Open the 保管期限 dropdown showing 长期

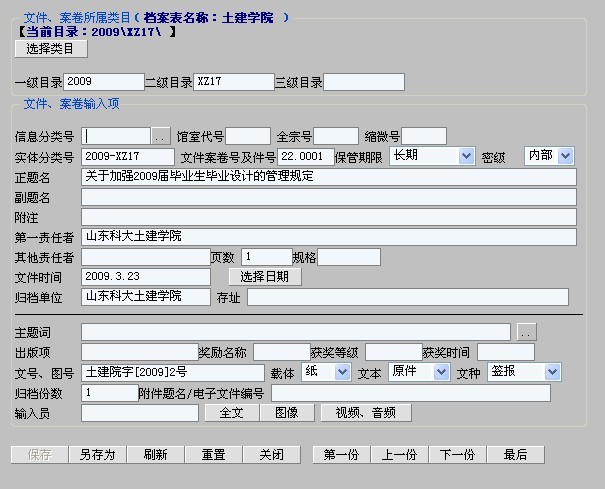(432, 156)
